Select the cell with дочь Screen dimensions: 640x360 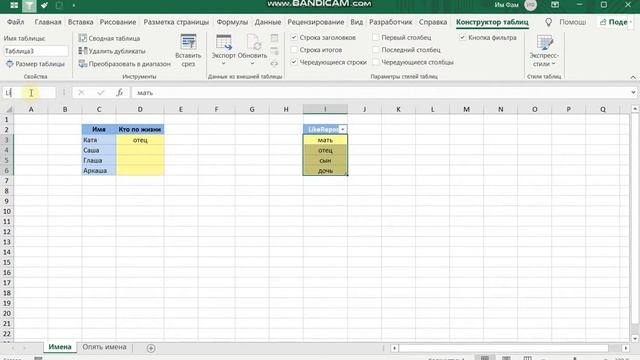(325, 171)
